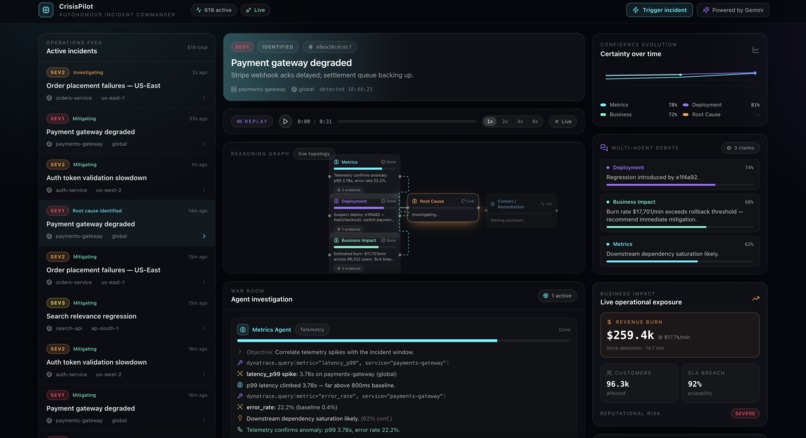Click the chart icon in Certainty over time

coord(755,50)
